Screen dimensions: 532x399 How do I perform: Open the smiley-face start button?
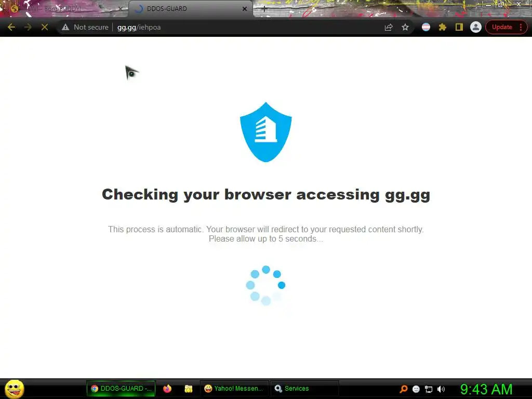tap(14, 389)
